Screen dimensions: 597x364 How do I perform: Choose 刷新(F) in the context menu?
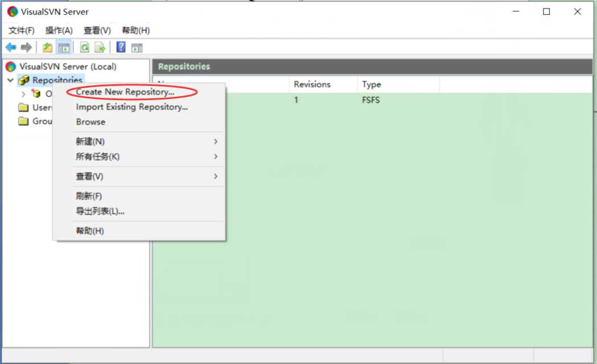(x=139, y=196)
